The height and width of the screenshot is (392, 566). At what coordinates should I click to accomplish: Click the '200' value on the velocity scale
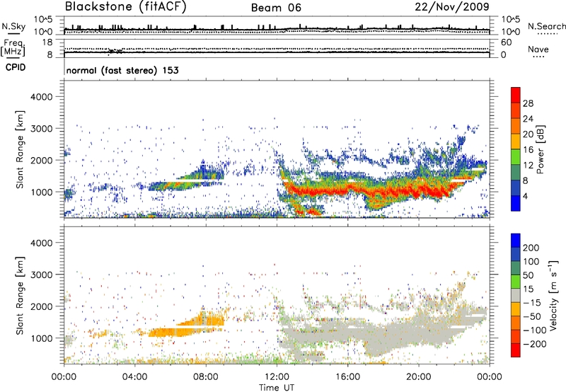(x=531, y=248)
